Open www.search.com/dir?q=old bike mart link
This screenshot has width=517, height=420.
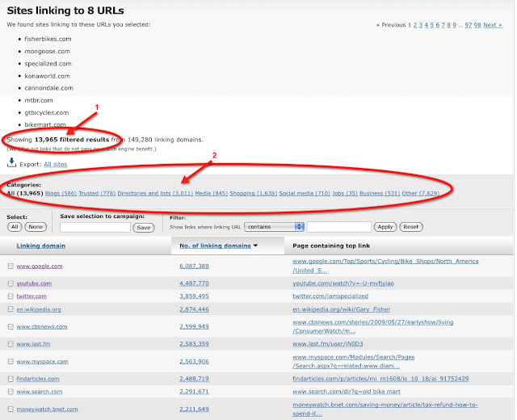(x=347, y=392)
